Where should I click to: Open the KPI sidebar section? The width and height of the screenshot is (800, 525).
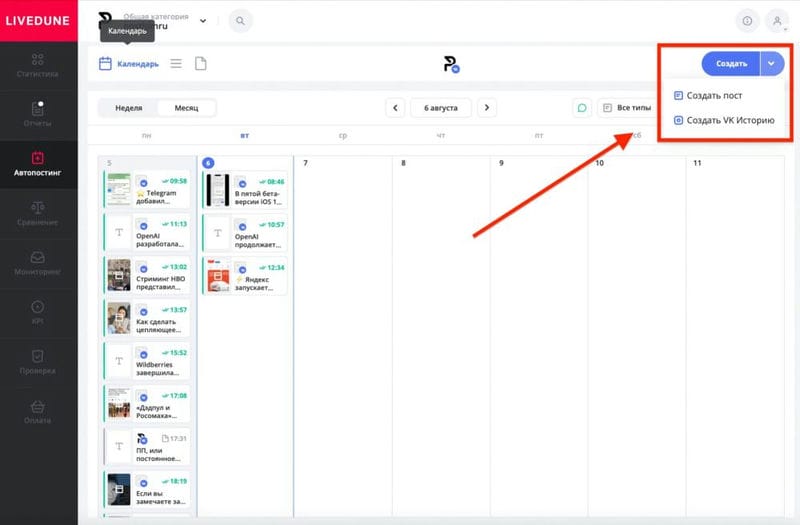click(x=37, y=313)
